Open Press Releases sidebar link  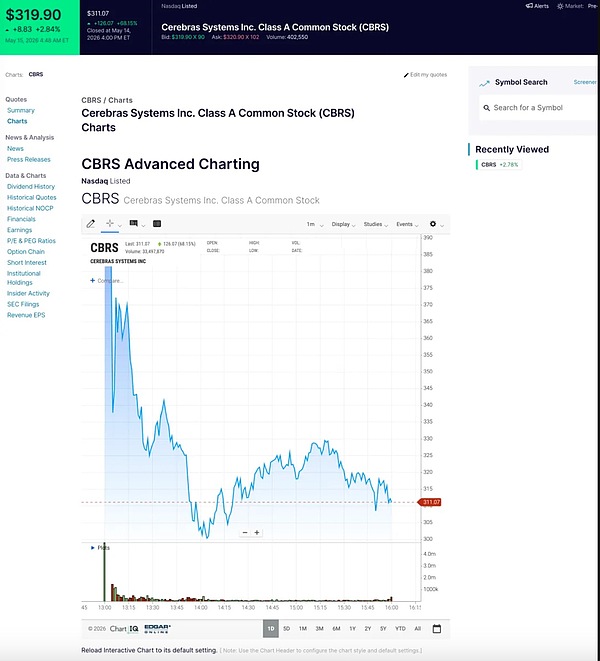pos(29,159)
